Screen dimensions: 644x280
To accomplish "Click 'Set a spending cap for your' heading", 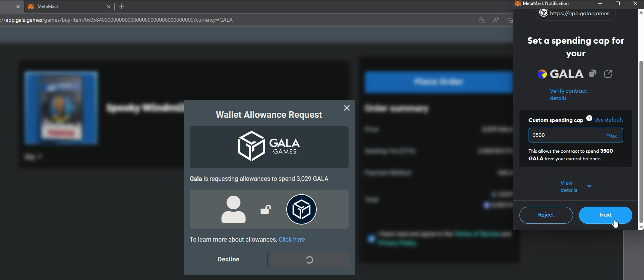I will [576, 47].
